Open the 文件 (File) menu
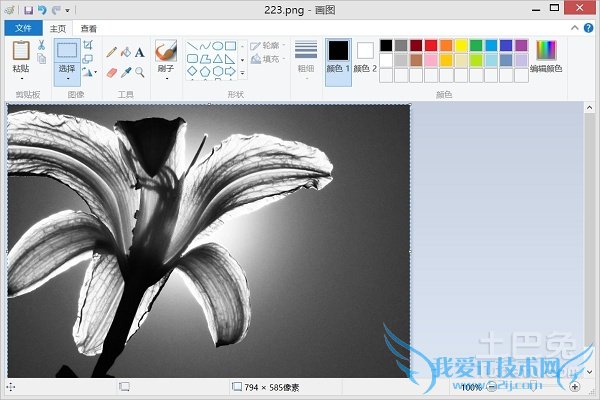Image resolution: width=600 pixels, height=400 pixels. click(x=23, y=28)
